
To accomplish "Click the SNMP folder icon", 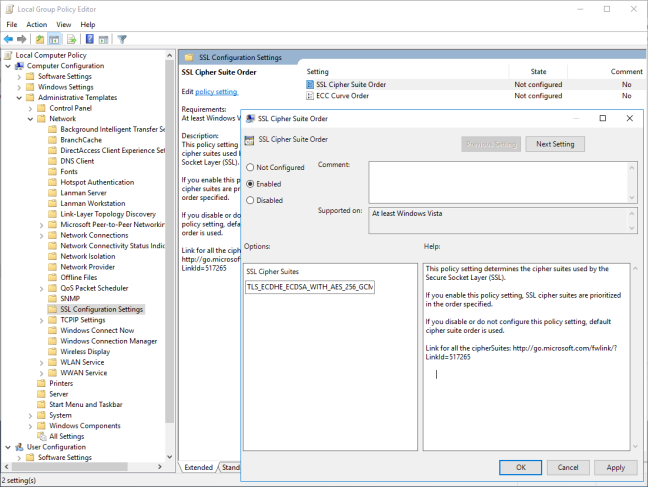I will click(52, 298).
